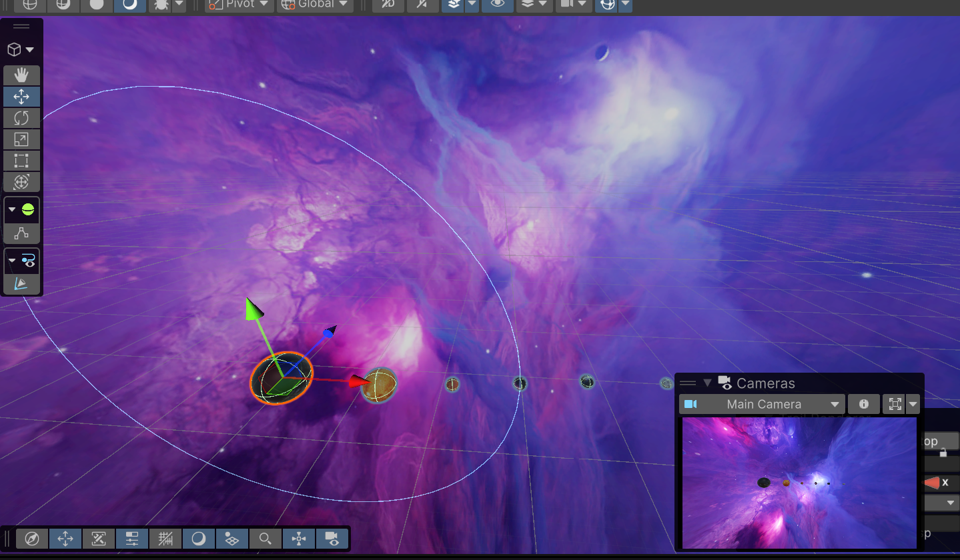Click the wrench-and-ruler icon in the bottom toolbar
Screen dimensions: 960x560
point(99,539)
